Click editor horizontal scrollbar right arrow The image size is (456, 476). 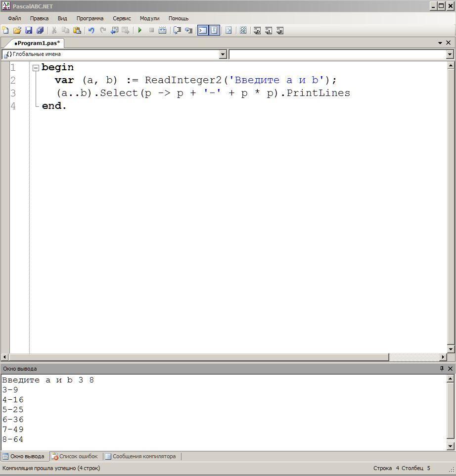[x=443, y=357]
